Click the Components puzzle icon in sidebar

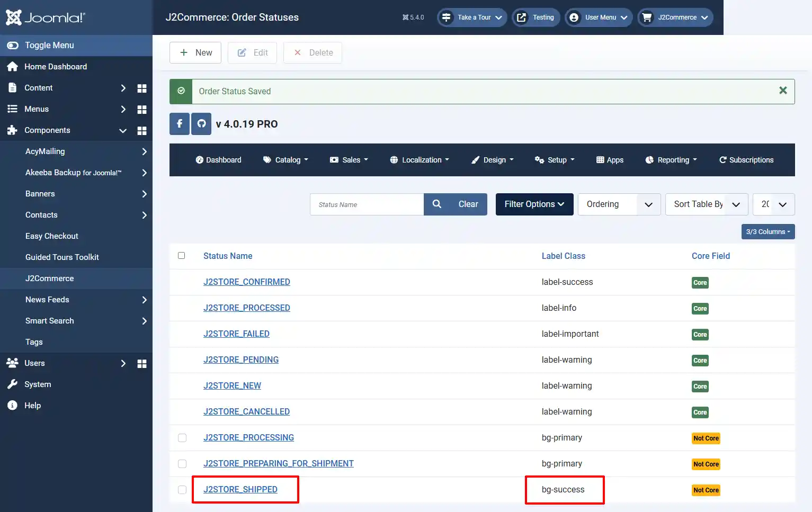[x=12, y=130]
